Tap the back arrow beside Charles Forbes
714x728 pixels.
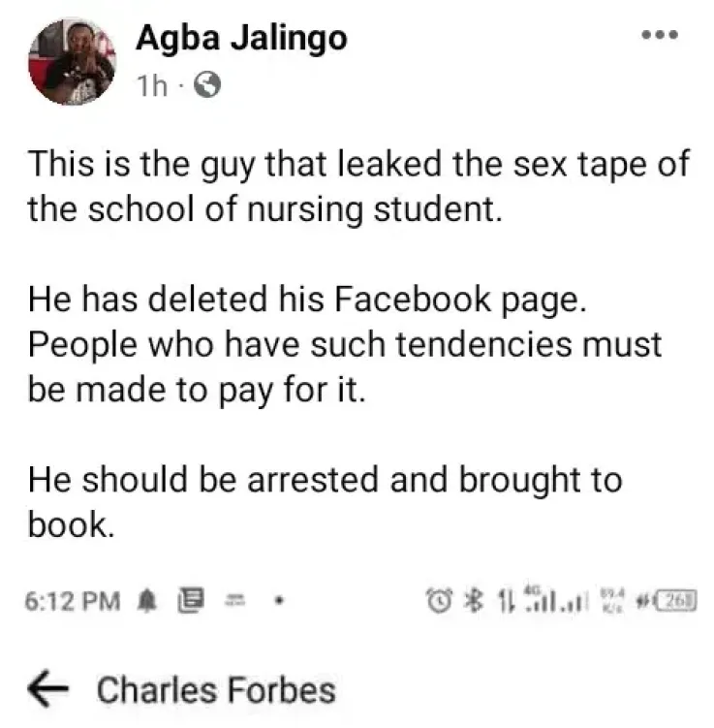47,688
